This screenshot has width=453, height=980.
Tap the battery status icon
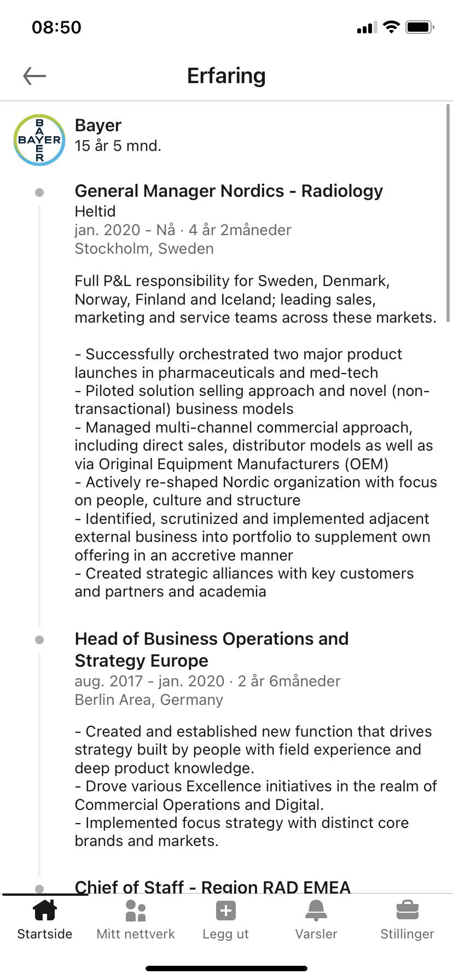[420, 27]
